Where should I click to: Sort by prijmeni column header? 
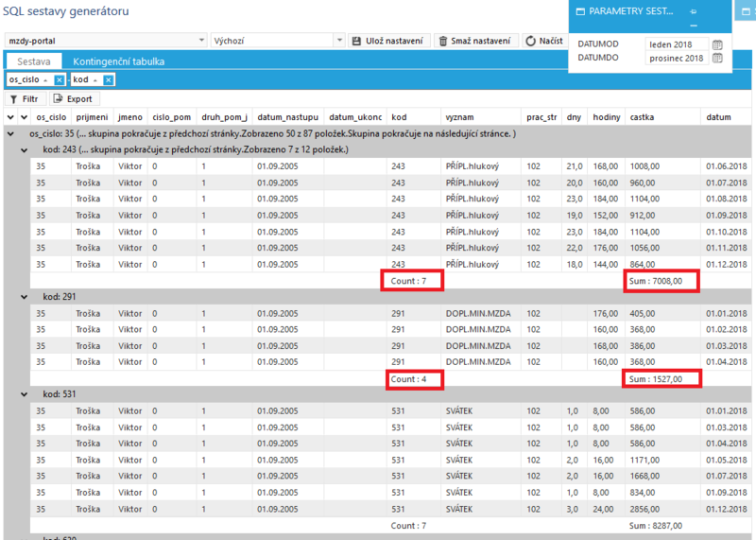coord(92,116)
